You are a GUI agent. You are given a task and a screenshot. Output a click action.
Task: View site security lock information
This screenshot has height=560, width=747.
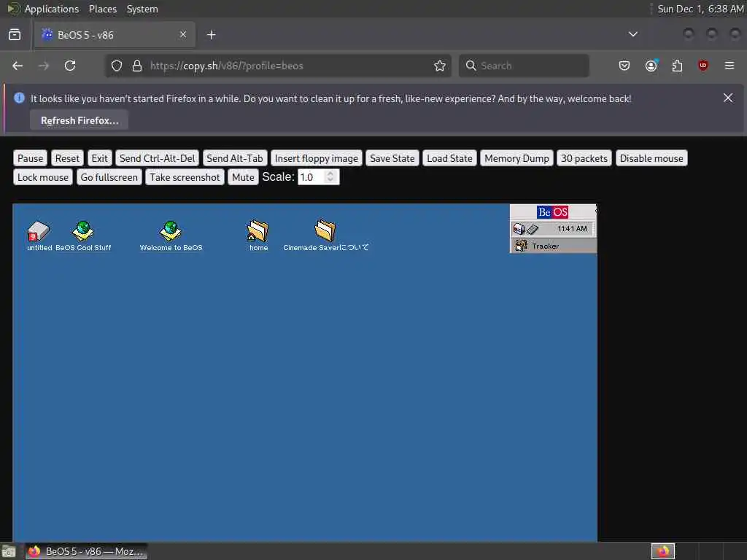(x=137, y=66)
